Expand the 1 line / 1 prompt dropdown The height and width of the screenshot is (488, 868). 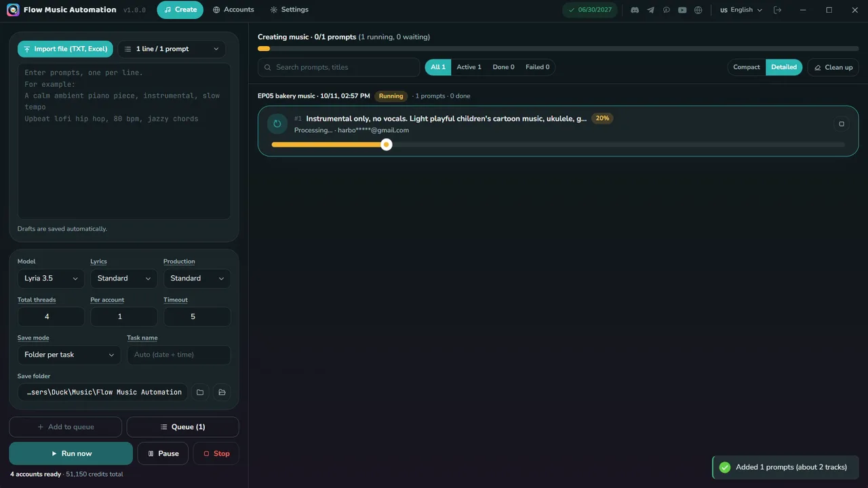coord(172,49)
